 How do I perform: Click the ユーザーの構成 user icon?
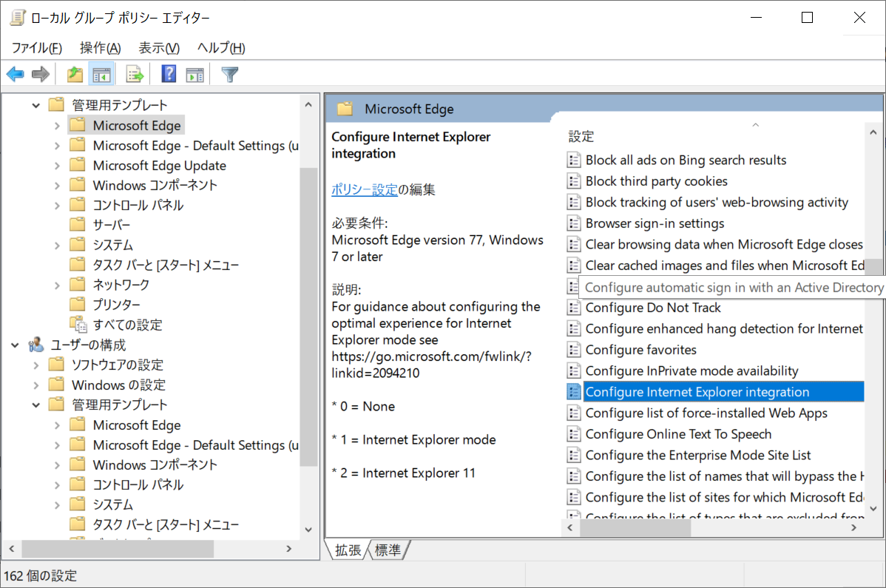click(36, 345)
